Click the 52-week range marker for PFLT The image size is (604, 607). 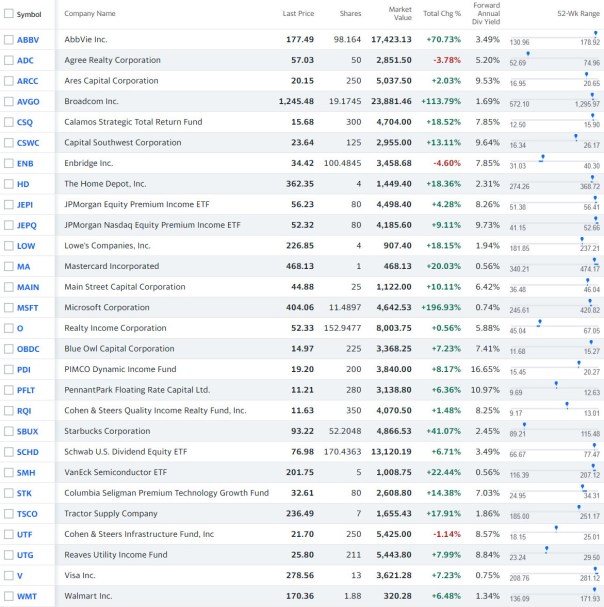(x=556, y=384)
